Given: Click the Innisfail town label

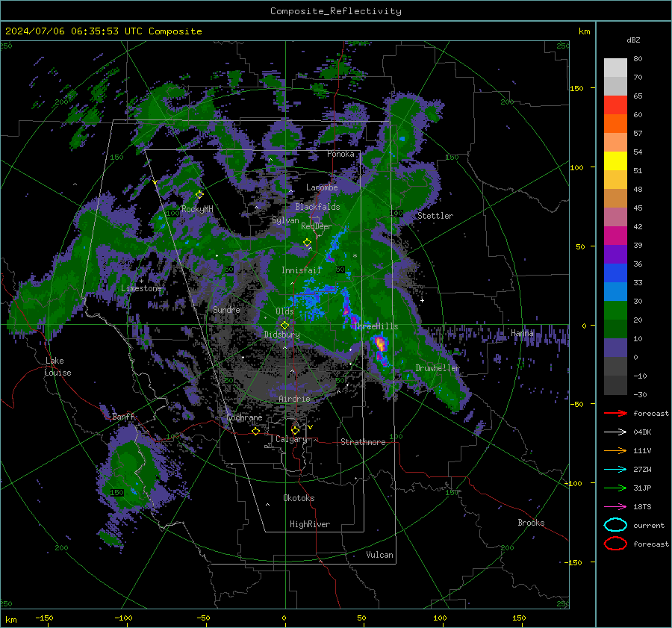Looking at the screenshot, I should point(301,270).
